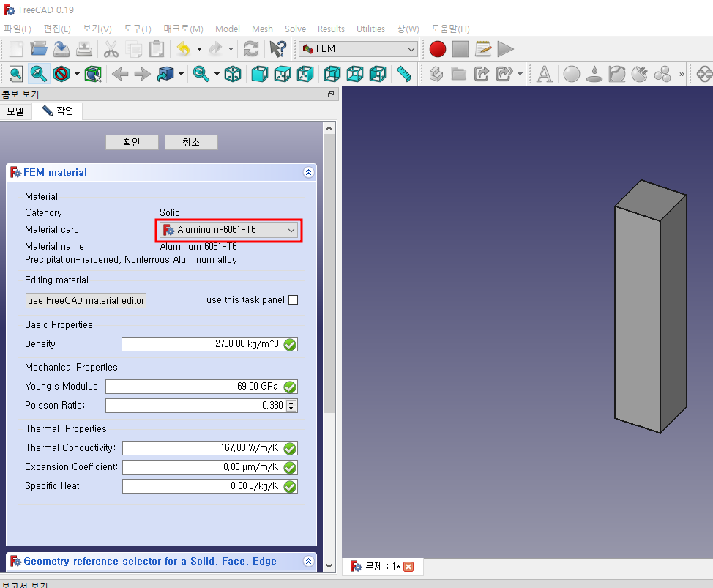This screenshot has width=713, height=588.
Task: Refresh the document
Action: pyautogui.click(x=251, y=49)
